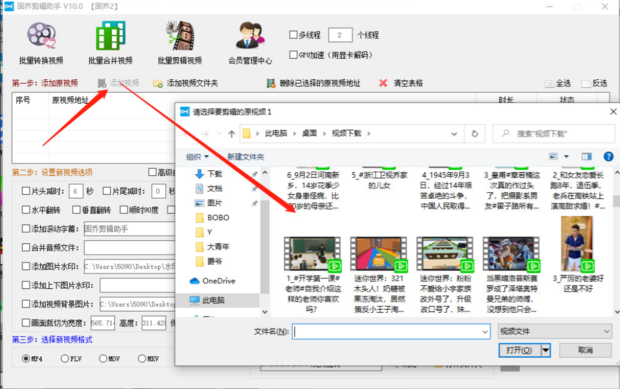Toggle the 添加图片水印 checkbox
This screenshot has width=620, height=389.
point(26,266)
